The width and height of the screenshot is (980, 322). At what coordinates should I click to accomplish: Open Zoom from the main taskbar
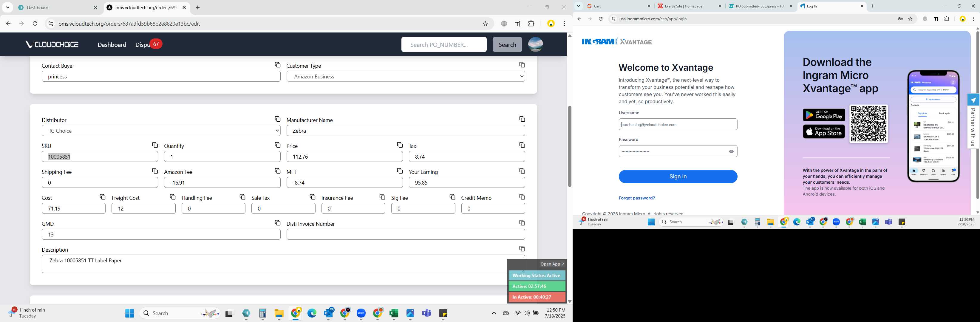point(361,313)
